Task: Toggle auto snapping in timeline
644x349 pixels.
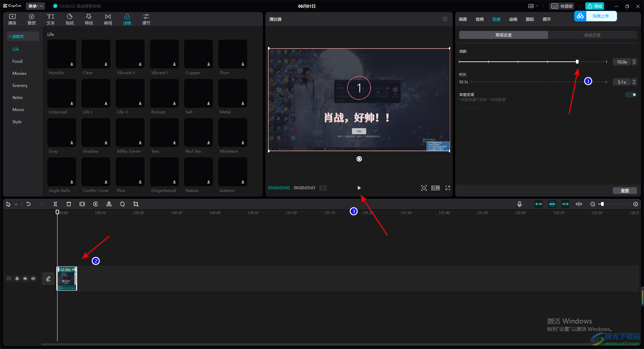Action: tap(552, 204)
